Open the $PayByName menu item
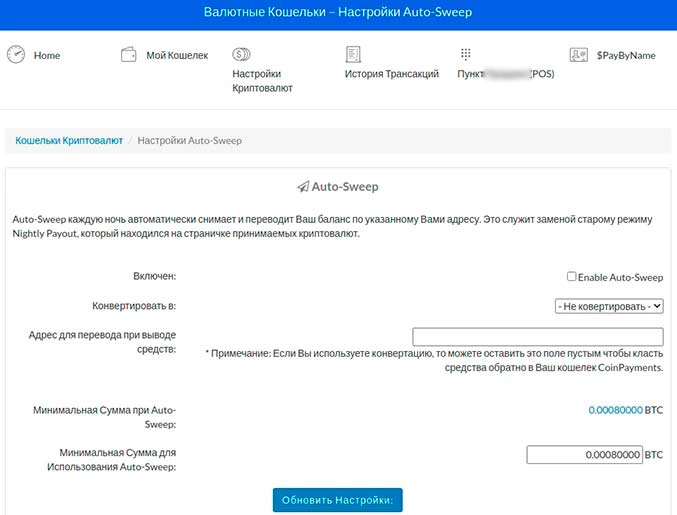This screenshot has width=677, height=515. click(x=625, y=56)
